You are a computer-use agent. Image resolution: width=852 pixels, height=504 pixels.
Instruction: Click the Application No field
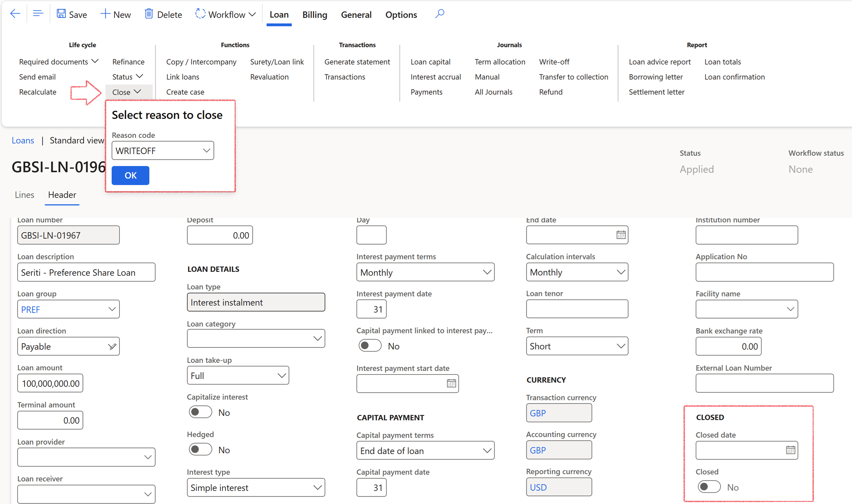(x=764, y=272)
